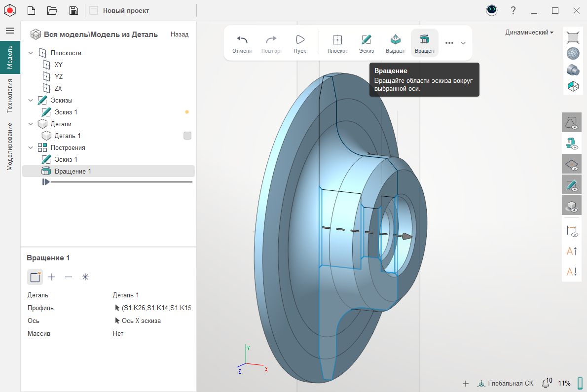Undo with the Отменить arrow
587x392 pixels.
pos(242,43)
